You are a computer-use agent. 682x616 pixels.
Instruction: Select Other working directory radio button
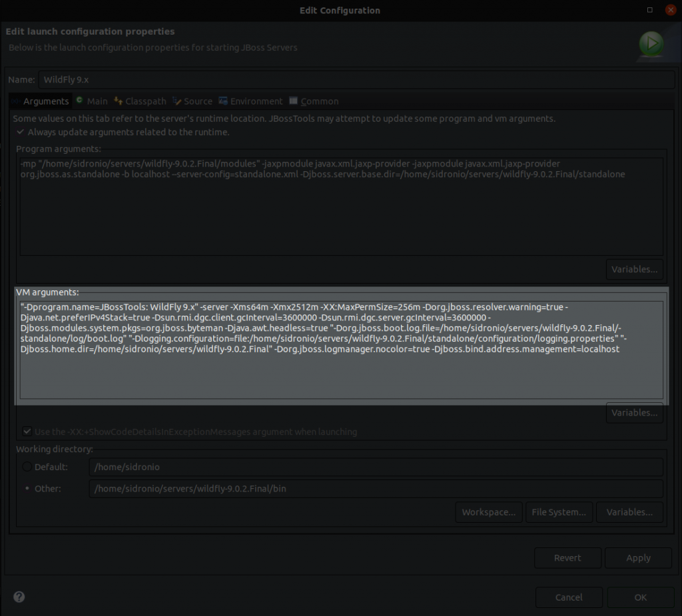[x=27, y=488]
